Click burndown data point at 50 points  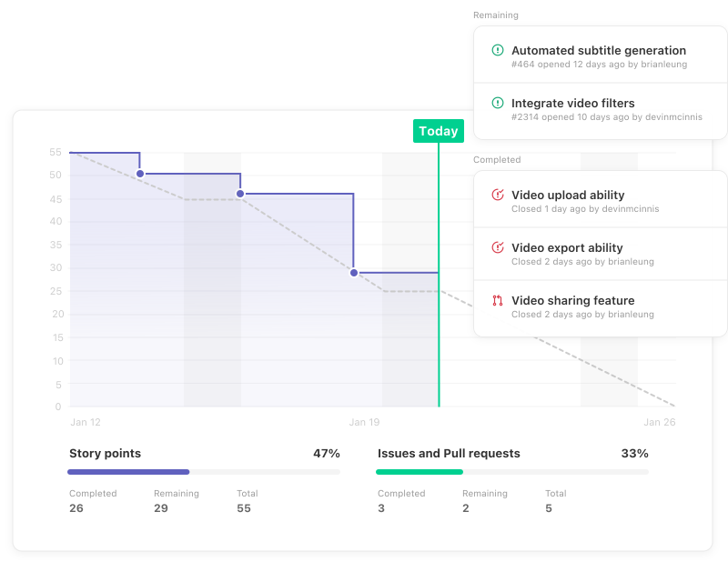pyautogui.click(x=140, y=174)
